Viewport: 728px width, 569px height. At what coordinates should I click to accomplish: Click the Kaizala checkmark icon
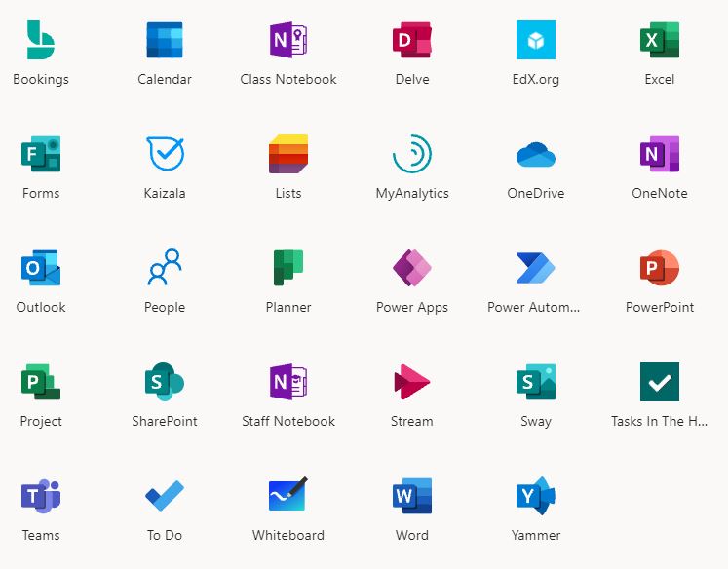coord(165,154)
